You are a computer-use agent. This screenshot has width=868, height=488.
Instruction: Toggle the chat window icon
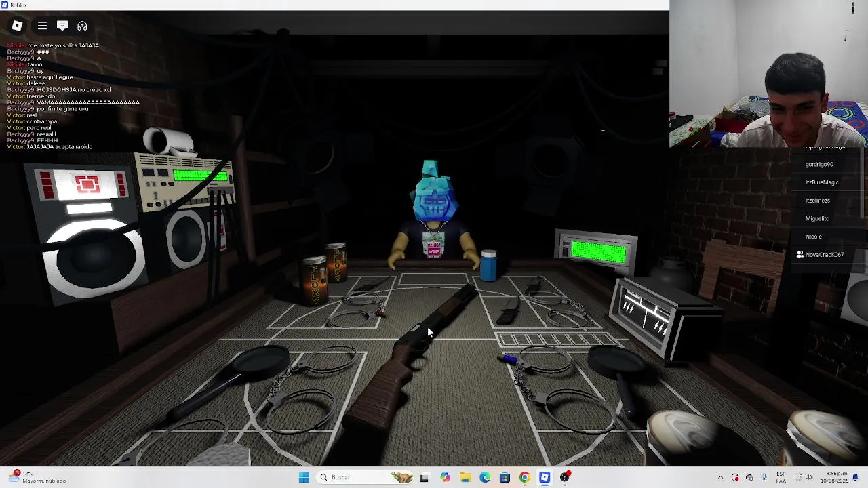pos(62,26)
